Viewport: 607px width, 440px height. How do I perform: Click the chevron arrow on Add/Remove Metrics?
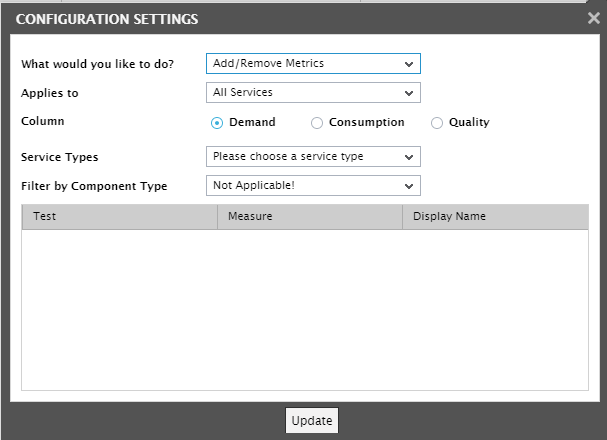coord(409,64)
